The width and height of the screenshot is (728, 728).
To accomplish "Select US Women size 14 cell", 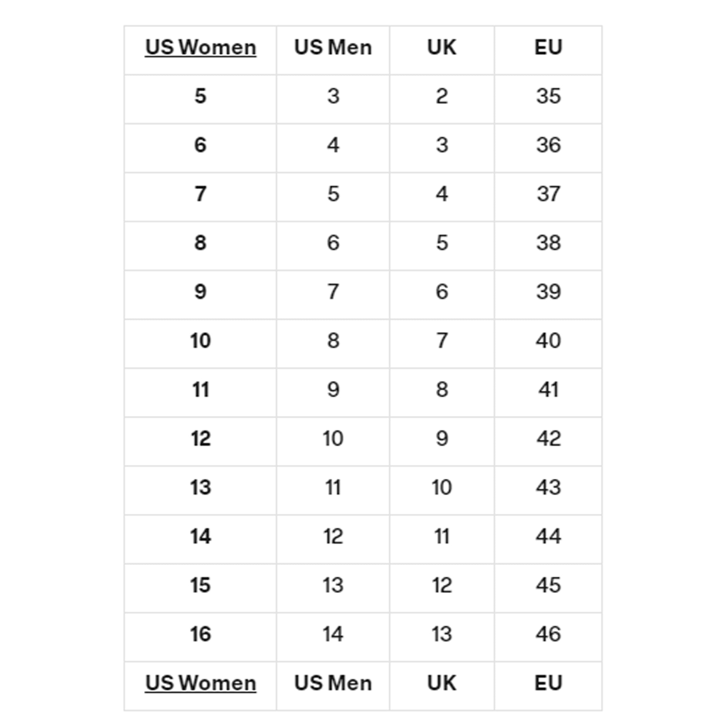I will coord(200,536).
